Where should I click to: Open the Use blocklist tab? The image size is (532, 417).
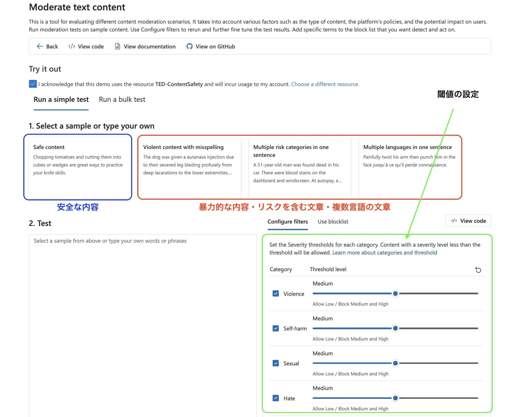(x=333, y=222)
